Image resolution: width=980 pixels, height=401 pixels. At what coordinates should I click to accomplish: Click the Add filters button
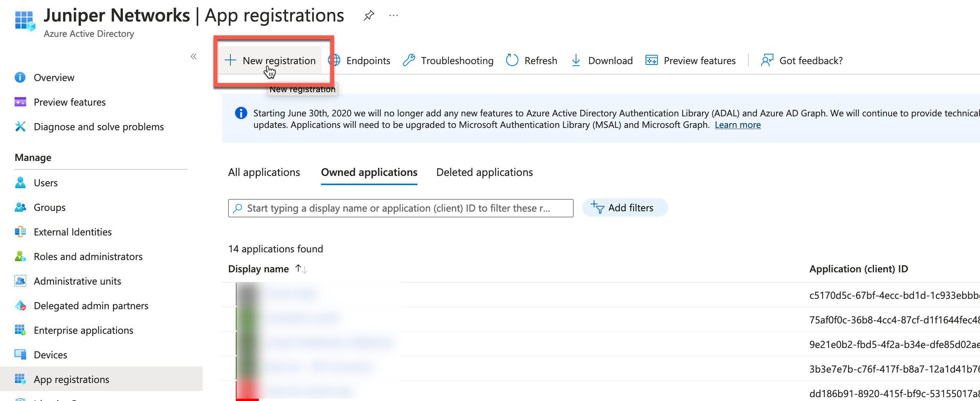(x=624, y=208)
